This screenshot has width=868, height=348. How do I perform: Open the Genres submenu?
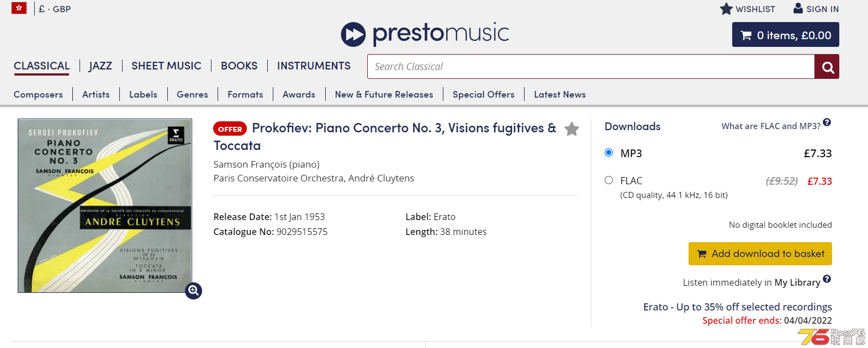pyautogui.click(x=192, y=94)
